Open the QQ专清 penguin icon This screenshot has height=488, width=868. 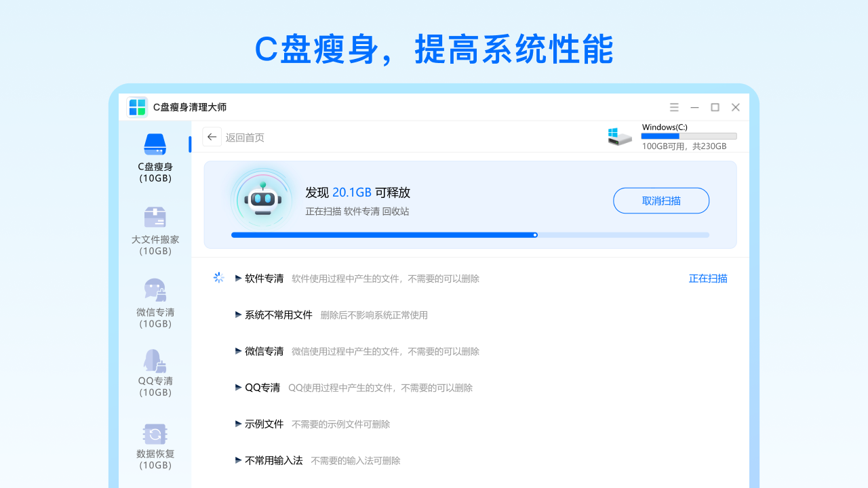pos(155,361)
